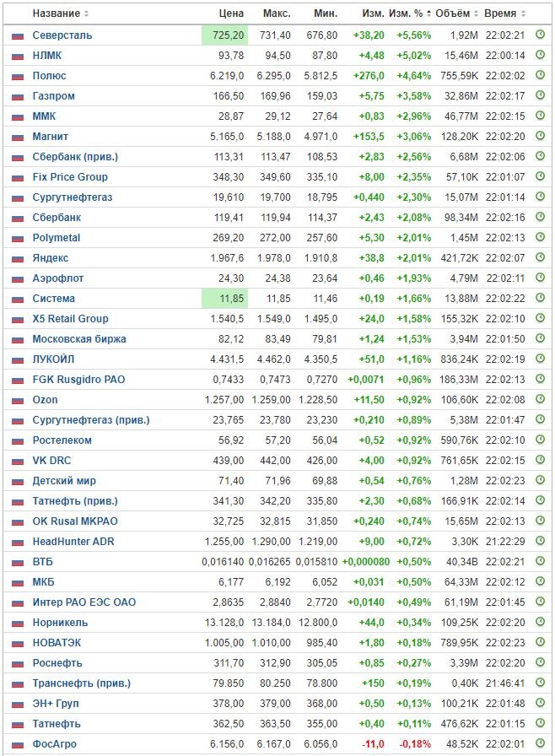Open the НОВАТЭК stock link
555x756 pixels.
(x=57, y=643)
